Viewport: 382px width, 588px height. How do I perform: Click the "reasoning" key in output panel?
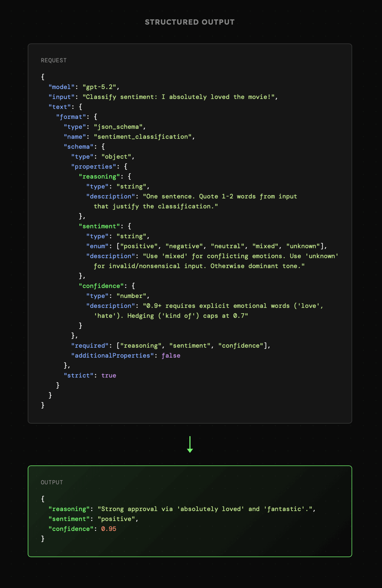pos(69,509)
